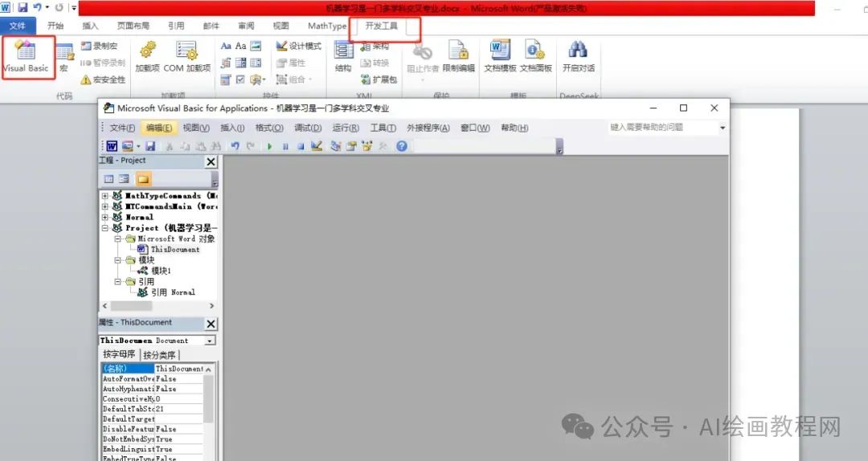This screenshot has height=461, width=868.
Task: Run the macro with the green play icon
Action: tap(269, 147)
